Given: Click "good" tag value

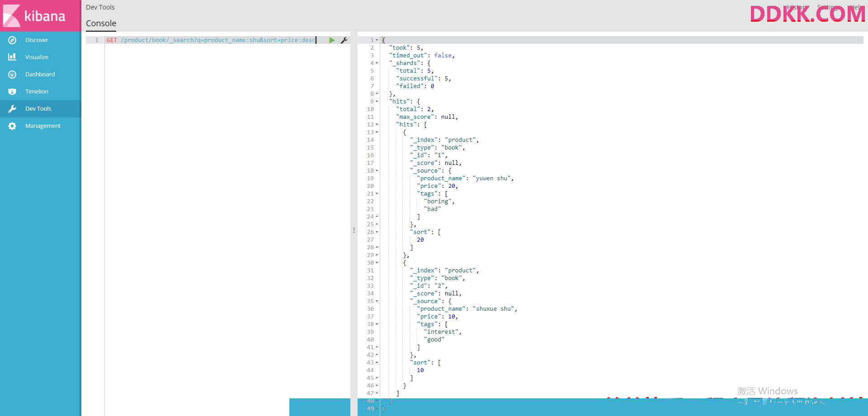Looking at the screenshot, I should pyautogui.click(x=434, y=340).
